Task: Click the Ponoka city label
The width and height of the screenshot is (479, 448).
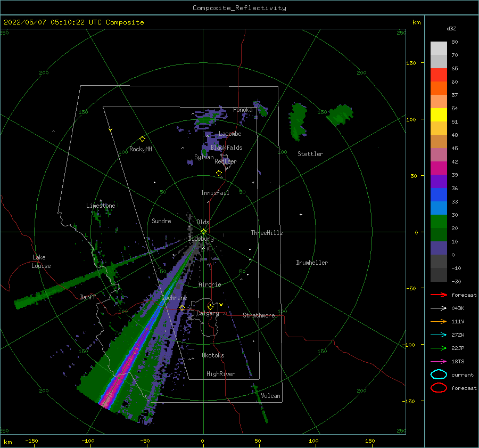Action: pyautogui.click(x=243, y=110)
